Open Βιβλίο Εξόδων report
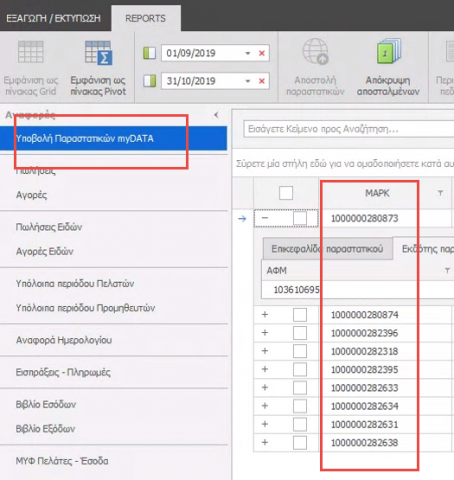This screenshot has width=454, height=480. [45, 429]
